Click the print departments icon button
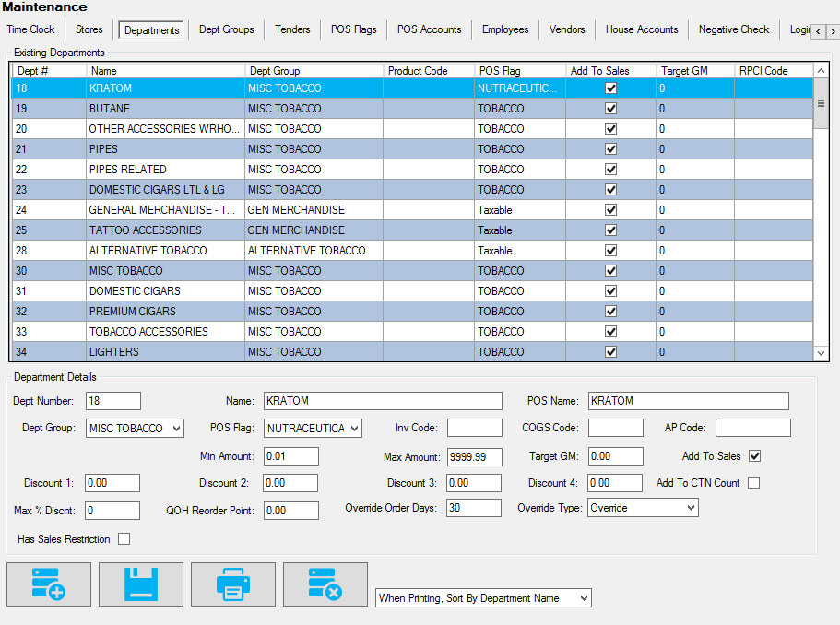Viewport: 840px width, 625px height. coord(233,584)
